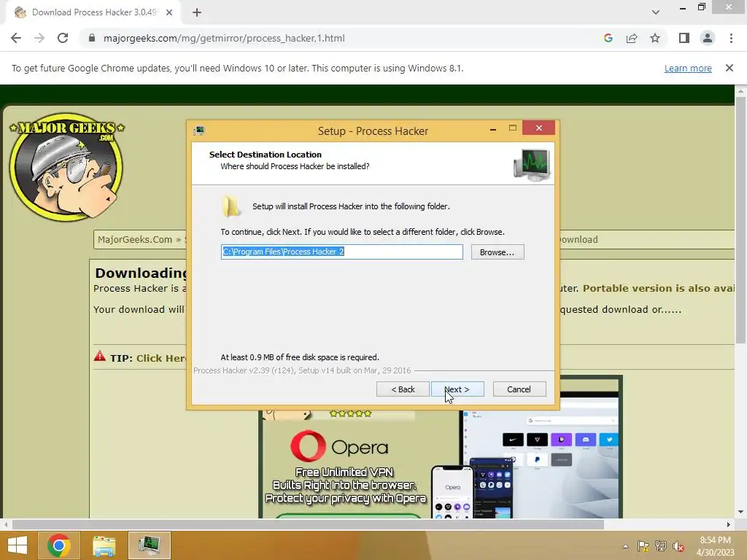Cancel the Process Hacker setup
This screenshot has height=560, width=747.
pos(519,389)
